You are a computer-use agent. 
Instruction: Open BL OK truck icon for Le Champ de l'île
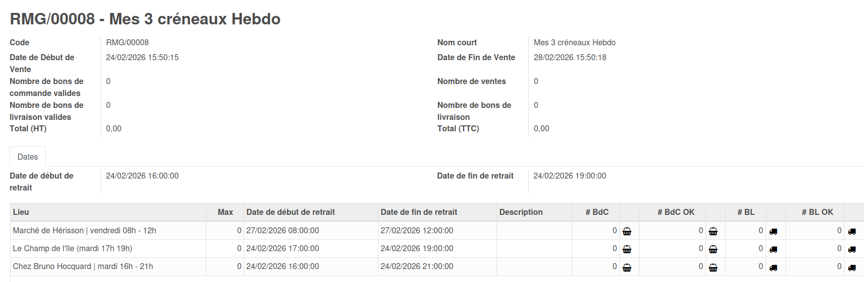click(852, 249)
